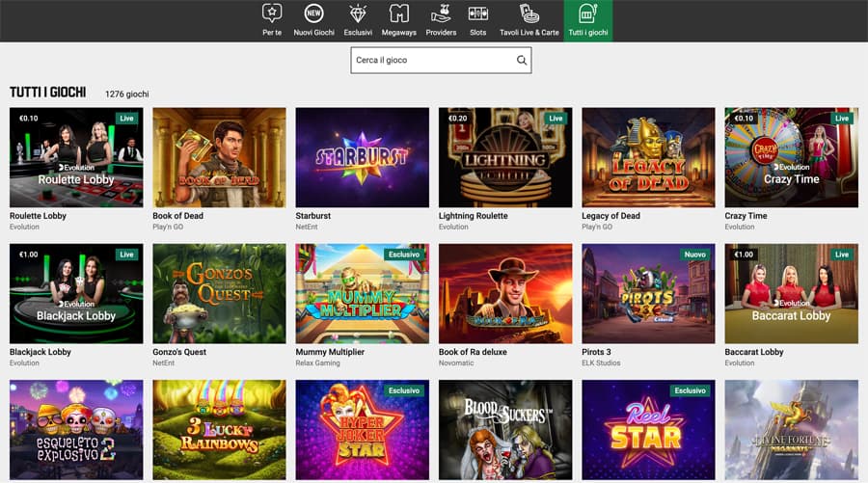Click the Live badge on Lightning Roulette
Viewport: 868px width, 483px height.
(556, 118)
